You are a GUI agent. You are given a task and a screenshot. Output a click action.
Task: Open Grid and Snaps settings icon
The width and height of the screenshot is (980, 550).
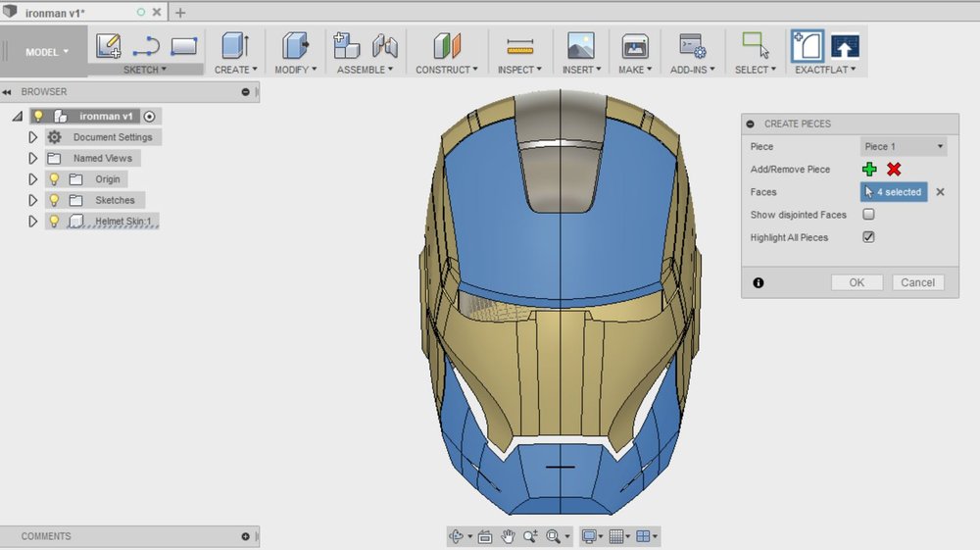(x=616, y=536)
